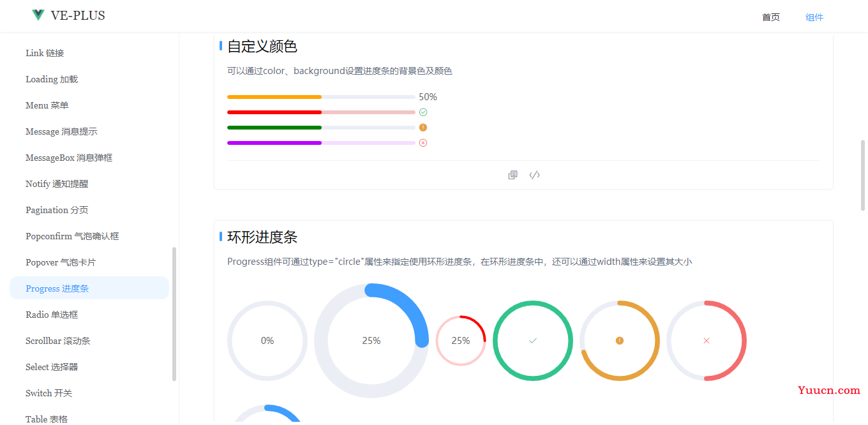The height and width of the screenshot is (425, 868).
Task: Click the page vertical scrollbar thumb
Action: [x=863, y=175]
